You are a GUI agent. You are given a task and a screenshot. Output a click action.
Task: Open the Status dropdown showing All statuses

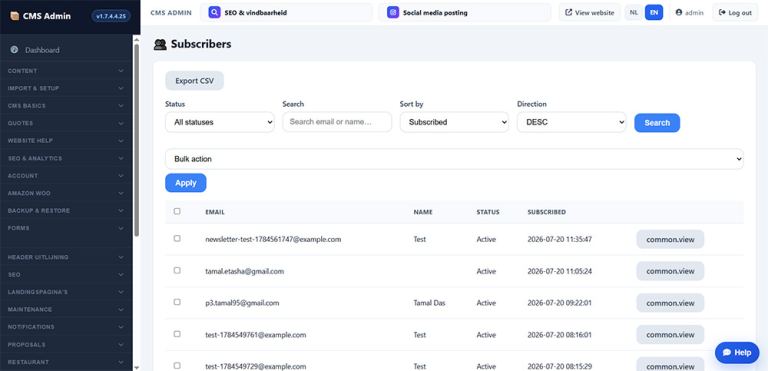(x=220, y=122)
